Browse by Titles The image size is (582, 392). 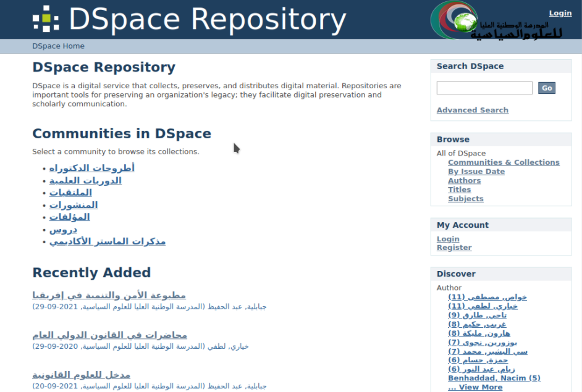459,190
